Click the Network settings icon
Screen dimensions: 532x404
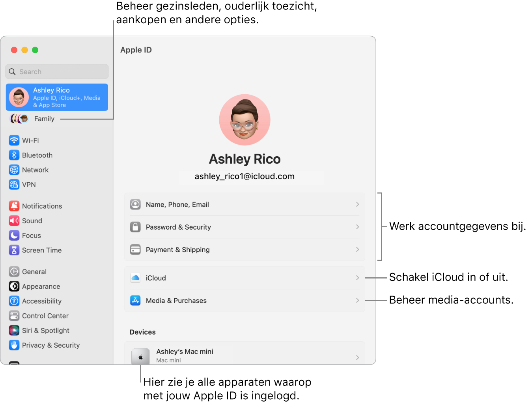(14, 170)
